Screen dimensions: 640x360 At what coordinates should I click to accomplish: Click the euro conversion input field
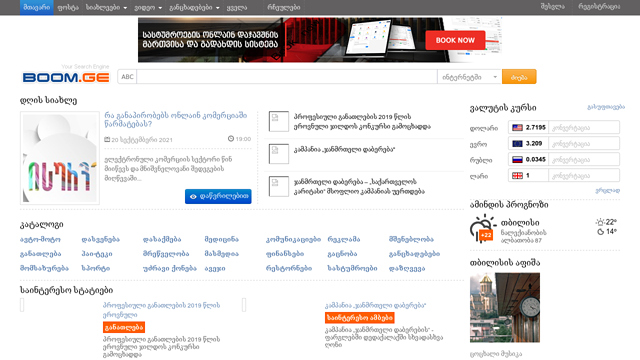(x=584, y=144)
